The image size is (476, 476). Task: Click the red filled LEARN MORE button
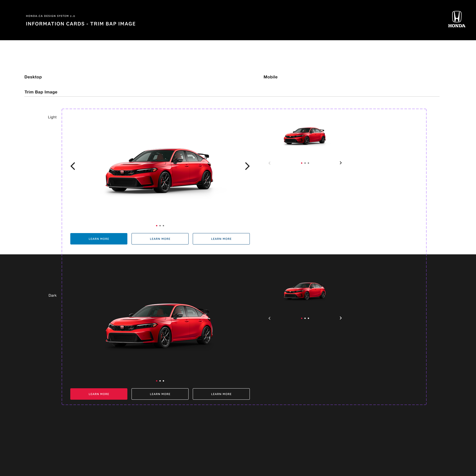coord(99,394)
